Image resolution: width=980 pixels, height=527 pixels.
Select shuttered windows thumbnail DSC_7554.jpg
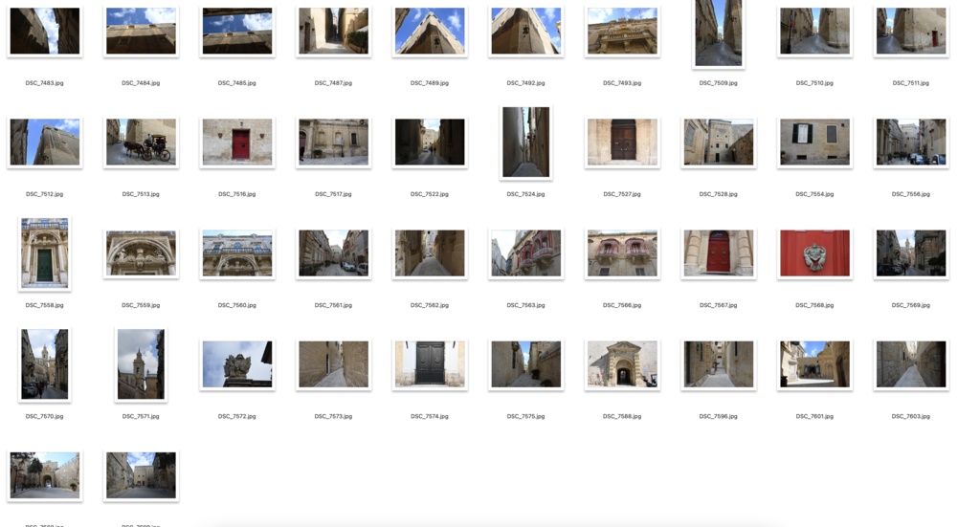point(814,142)
